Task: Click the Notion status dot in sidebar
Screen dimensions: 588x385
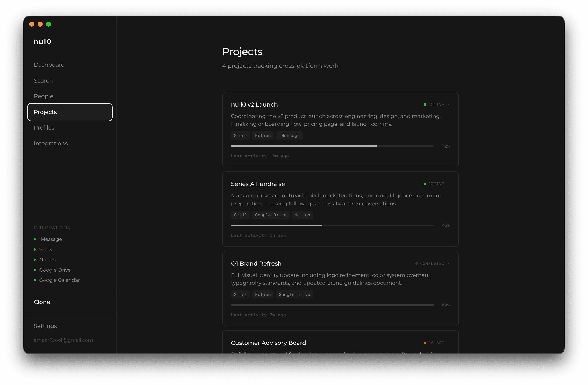Action: (35, 260)
